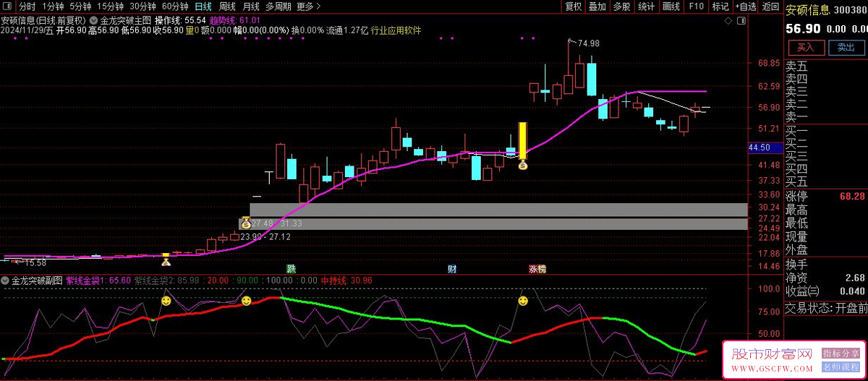The image size is (868, 381).
Task: Open the 统计 statistics tool
Action: 647,7
